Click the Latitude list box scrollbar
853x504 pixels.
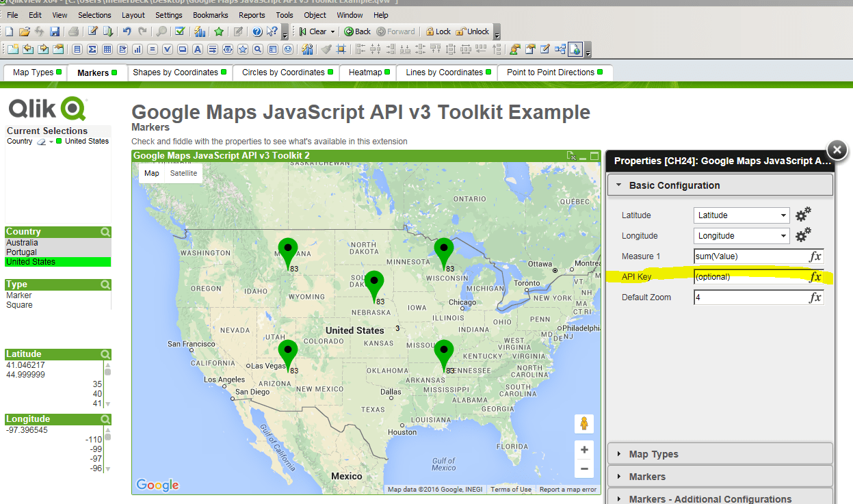tap(107, 384)
